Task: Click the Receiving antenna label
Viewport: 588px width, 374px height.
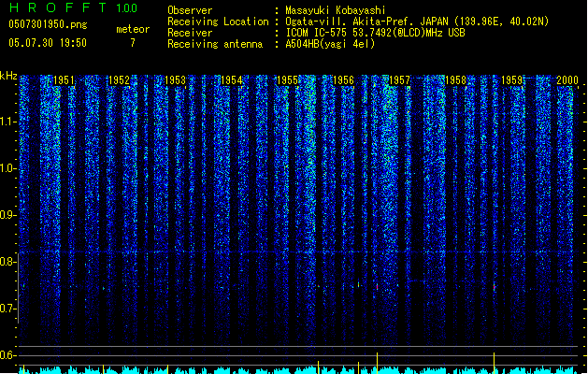Action: (215, 44)
